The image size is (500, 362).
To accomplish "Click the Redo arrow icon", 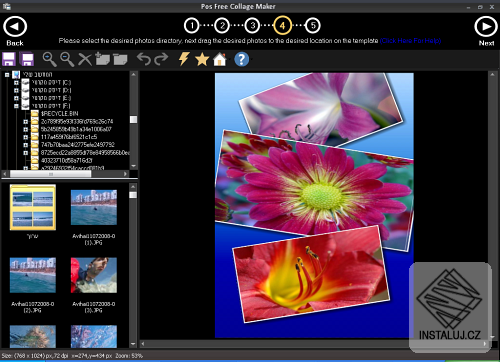I will tap(161, 59).
